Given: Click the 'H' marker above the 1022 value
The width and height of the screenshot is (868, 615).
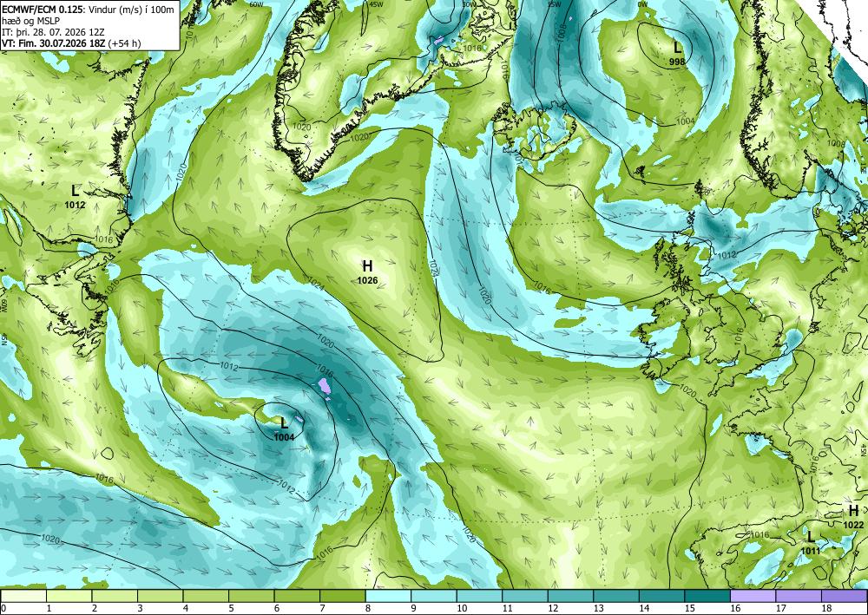Looking at the screenshot, I should tap(853, 510).
